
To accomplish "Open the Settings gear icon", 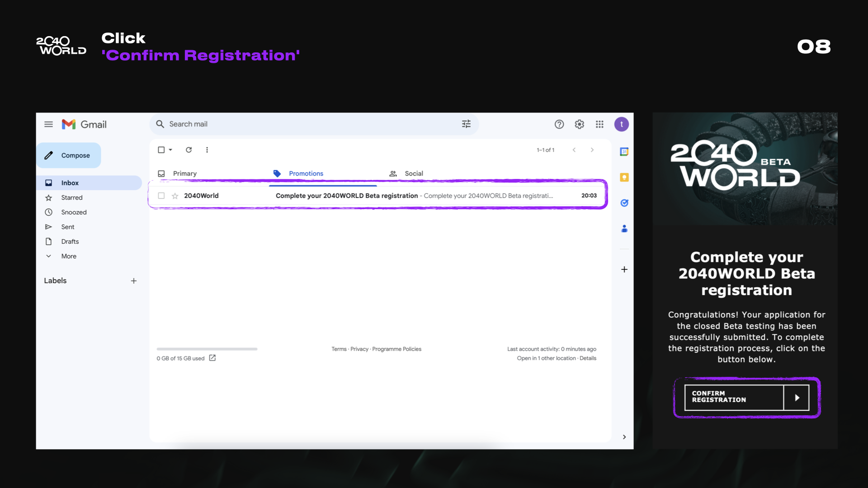I will click(x=579, y=124).
